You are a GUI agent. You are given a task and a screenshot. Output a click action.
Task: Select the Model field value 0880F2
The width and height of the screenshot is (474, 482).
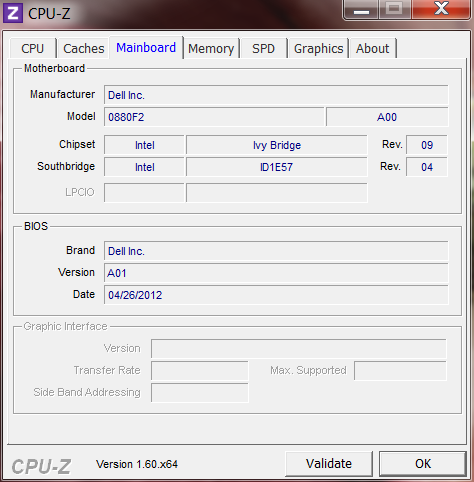pos(214,117)
